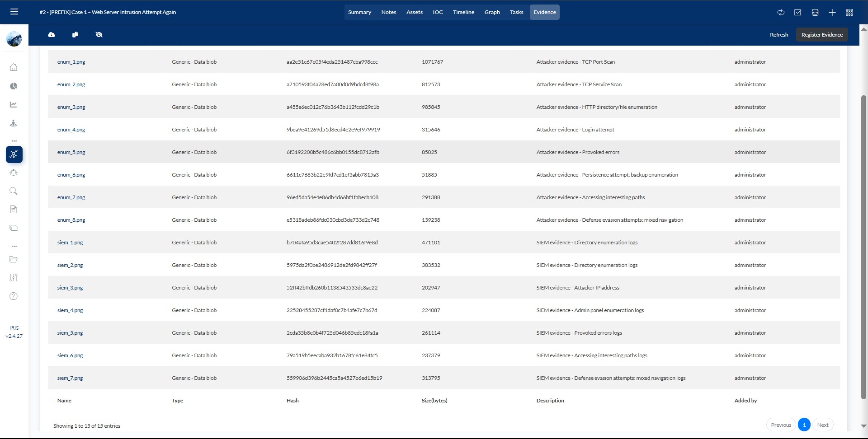Screen dimensions: 868x439
Task: Open the pie chart overview sidebar icon
Action: click(x=14, y=86)
